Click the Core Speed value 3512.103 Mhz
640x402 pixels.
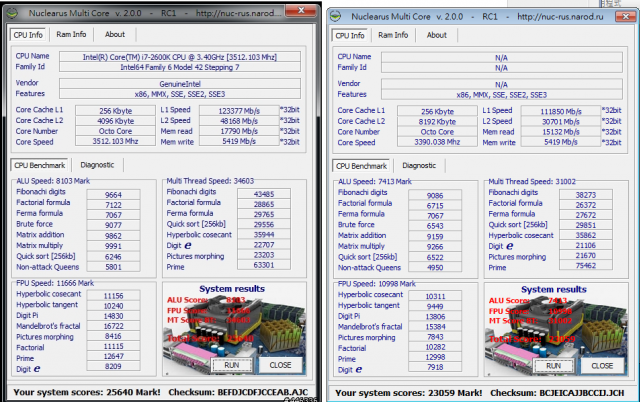coord(115,141)
